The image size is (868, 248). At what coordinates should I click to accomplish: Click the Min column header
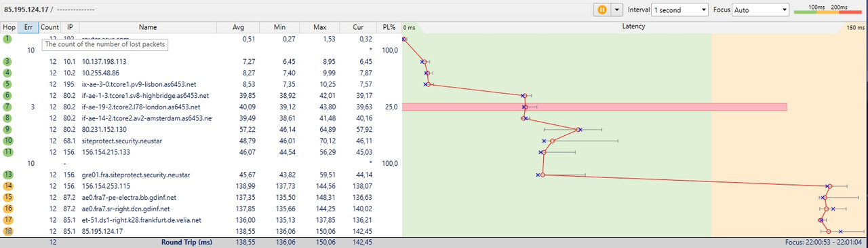click(x=279, y=27)
